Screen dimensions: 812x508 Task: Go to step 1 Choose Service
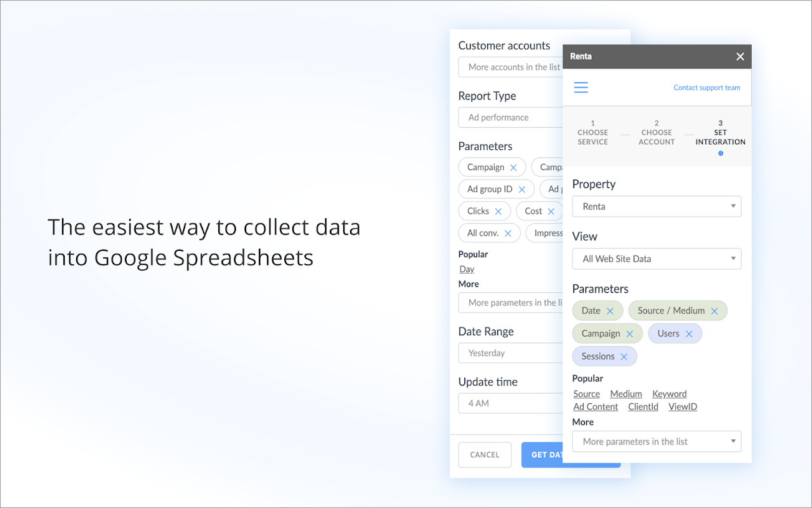click(593, 133)
